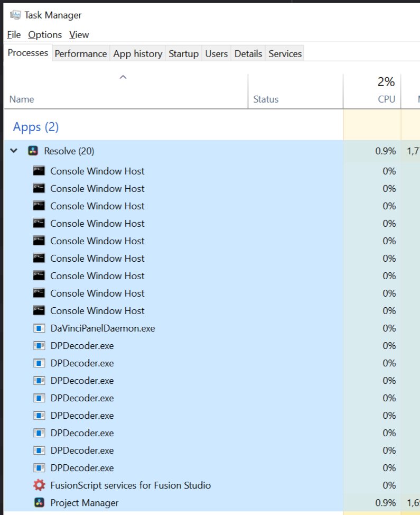Image resolution: width=420 pixels, height=515 pixels.
Task: Open the View menu
Action: [x=79, y=34]
